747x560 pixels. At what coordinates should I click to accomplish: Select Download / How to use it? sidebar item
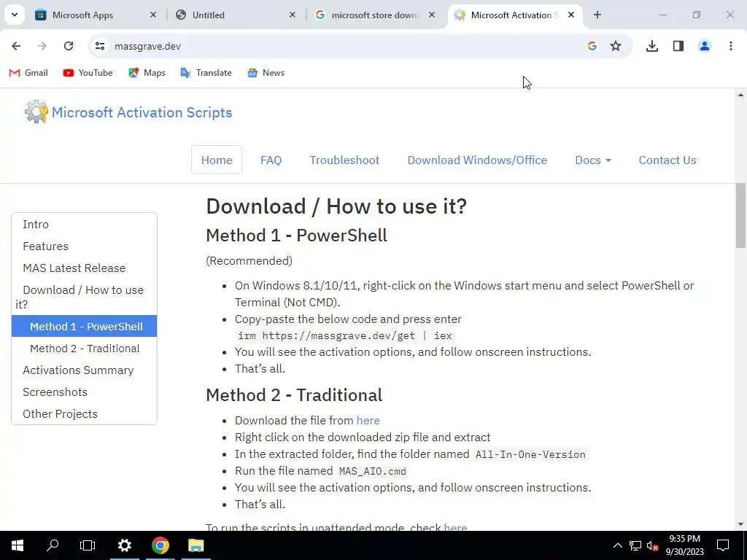(x=84, y=297)
